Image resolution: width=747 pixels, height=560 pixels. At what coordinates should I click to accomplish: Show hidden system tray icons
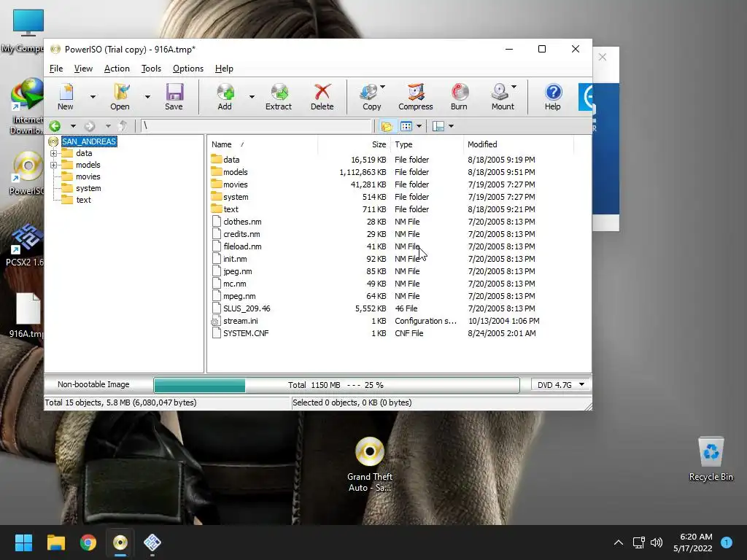[x=619, y=542]
